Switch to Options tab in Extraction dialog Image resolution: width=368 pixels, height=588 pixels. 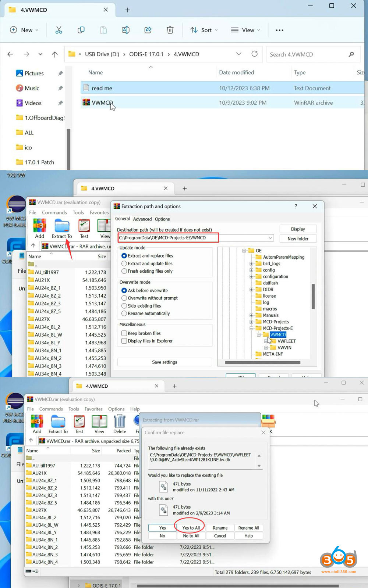[162, 219]
